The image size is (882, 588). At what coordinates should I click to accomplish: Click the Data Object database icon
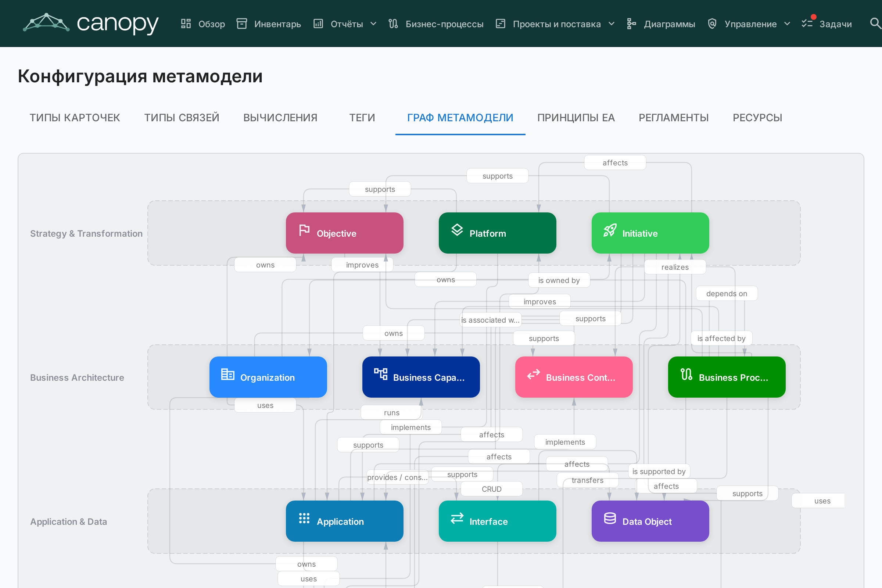click(610, 518)
